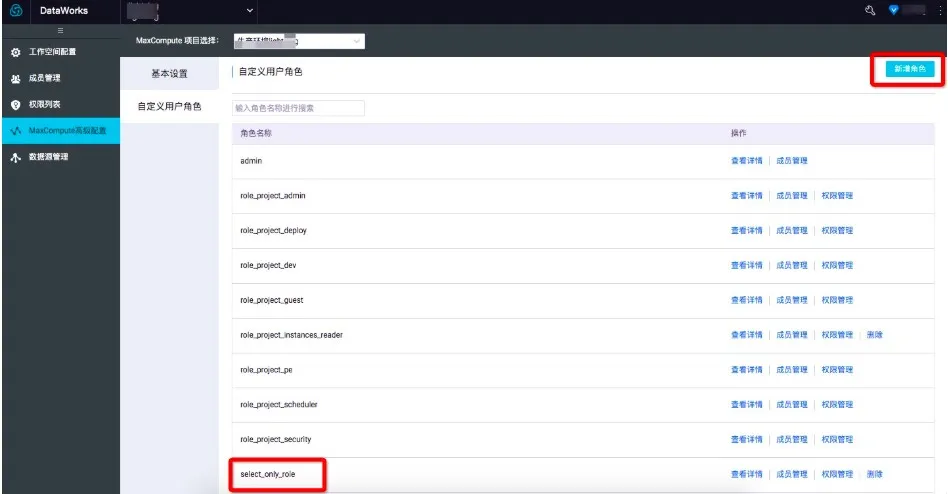948x494 pixels.
Task: Select MaxCompute高级配置 in the sidebar
Action: [x=60, y=131]
